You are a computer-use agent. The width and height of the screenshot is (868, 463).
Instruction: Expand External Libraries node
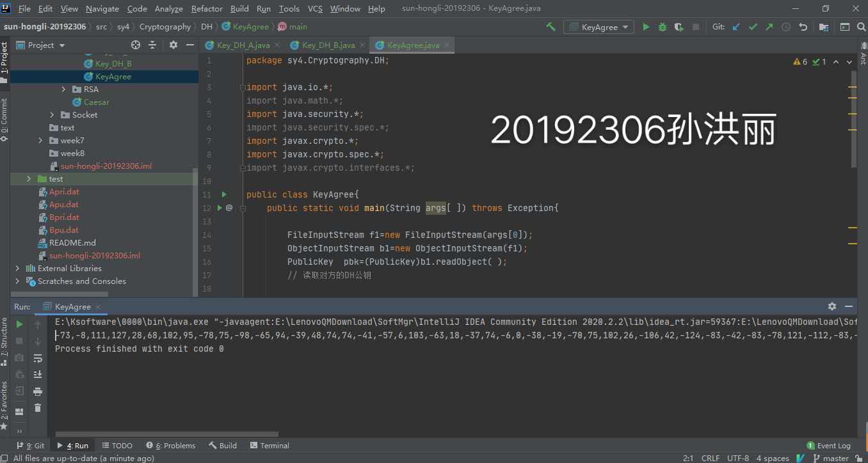[17, 269]
